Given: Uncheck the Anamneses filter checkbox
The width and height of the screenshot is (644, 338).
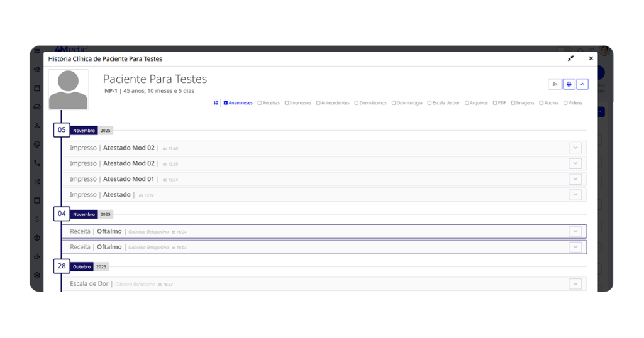Looking at the screenshot, I should point(226,103).
